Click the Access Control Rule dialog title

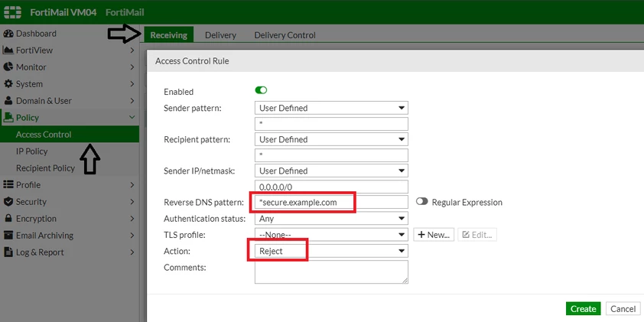tap(192, 61)
